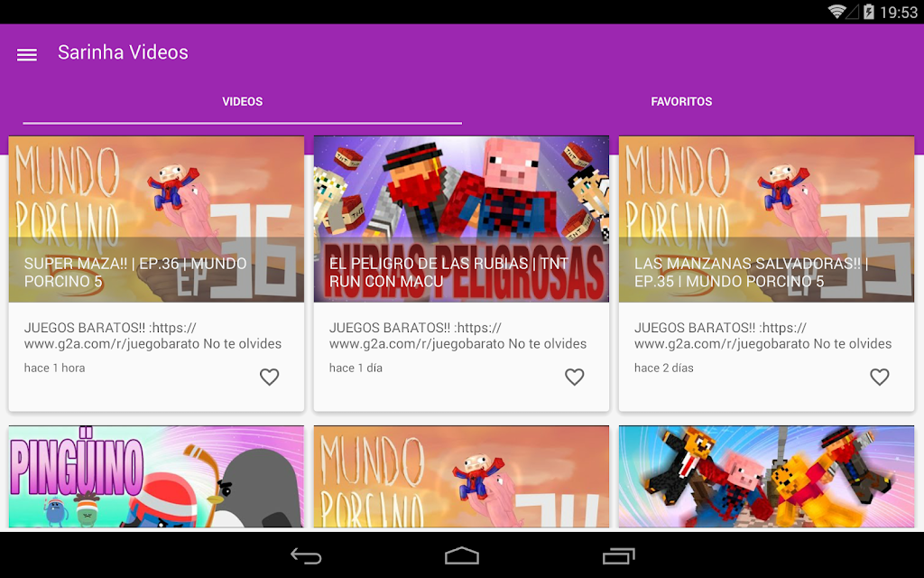
Task: Favorite the SUPER MAZA EP.36 video heart
Action: [x=269, y=377]
